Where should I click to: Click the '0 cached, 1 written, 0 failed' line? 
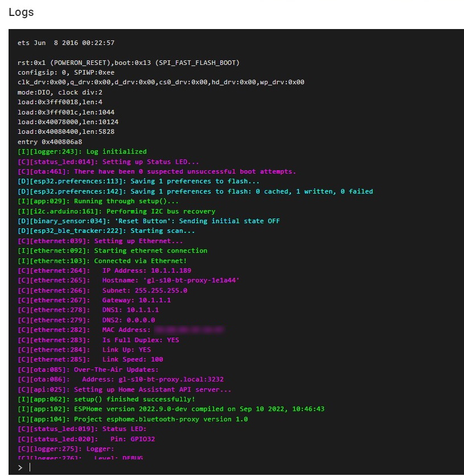click(195, 191)
